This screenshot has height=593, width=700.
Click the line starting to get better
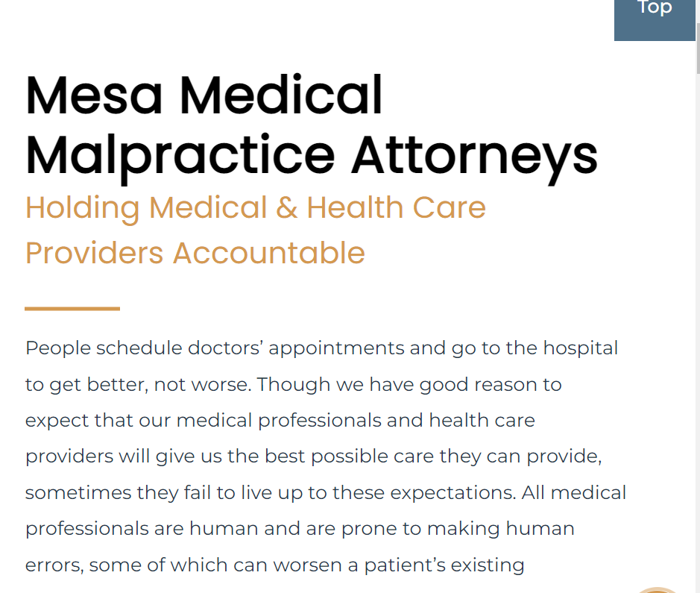[x=293, y=385]
